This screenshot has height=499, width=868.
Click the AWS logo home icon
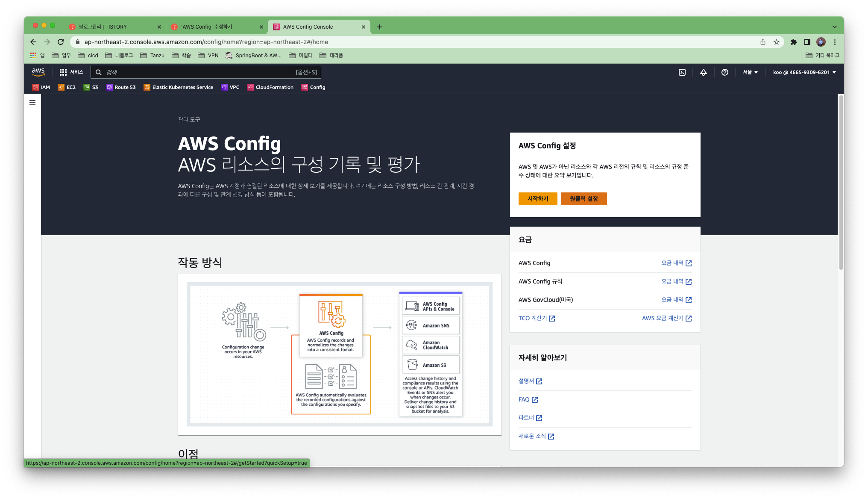click(x=38, y=72)
